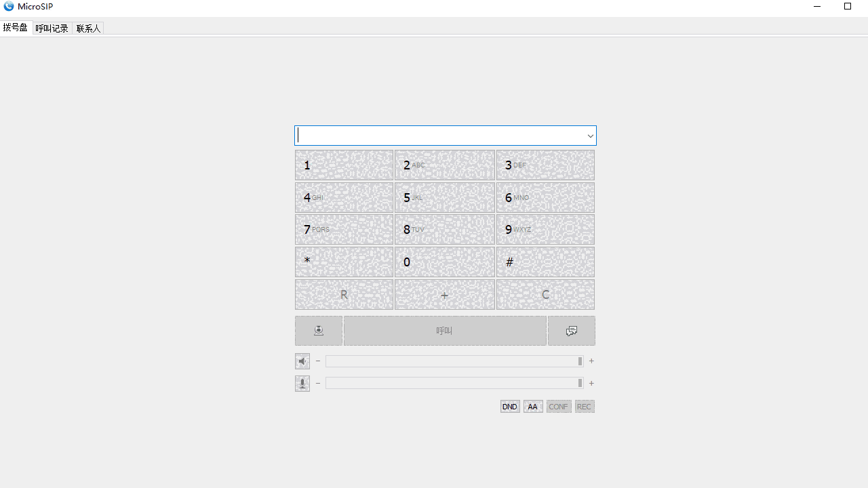Toggle AA auto-answer mode
The image size is (868, 488).
(x=533, y=407)
